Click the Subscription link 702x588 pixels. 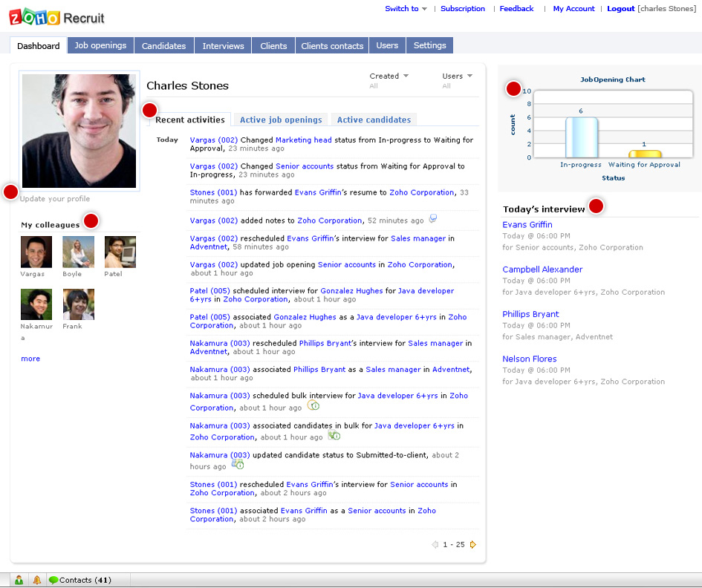(x=463, y=8)
